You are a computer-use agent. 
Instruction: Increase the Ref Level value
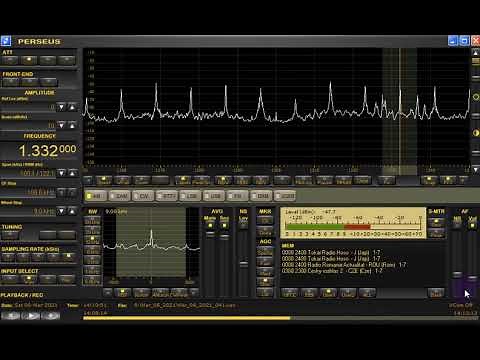[72, 107]
